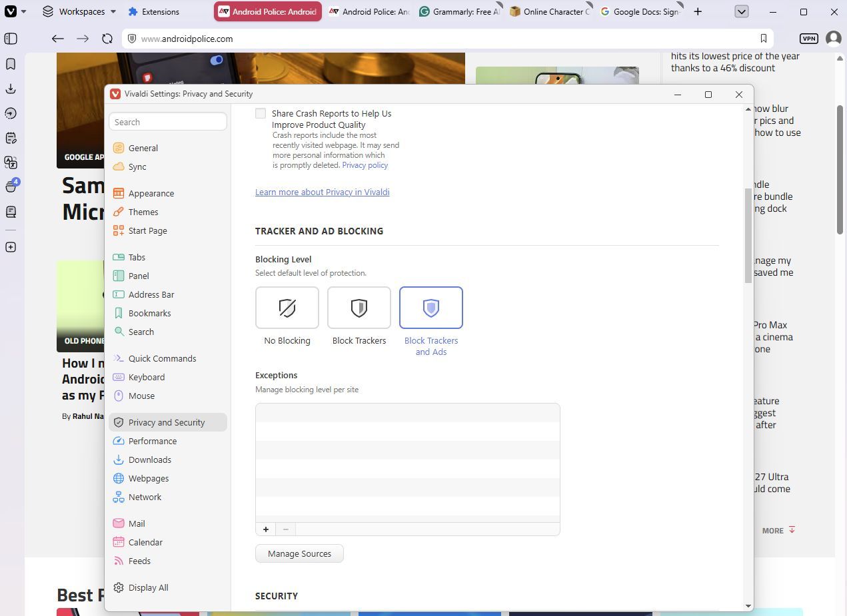The width and height of the screenshot is (847, 616).
Task: Open Sync settings category
Action: point(168,166)
